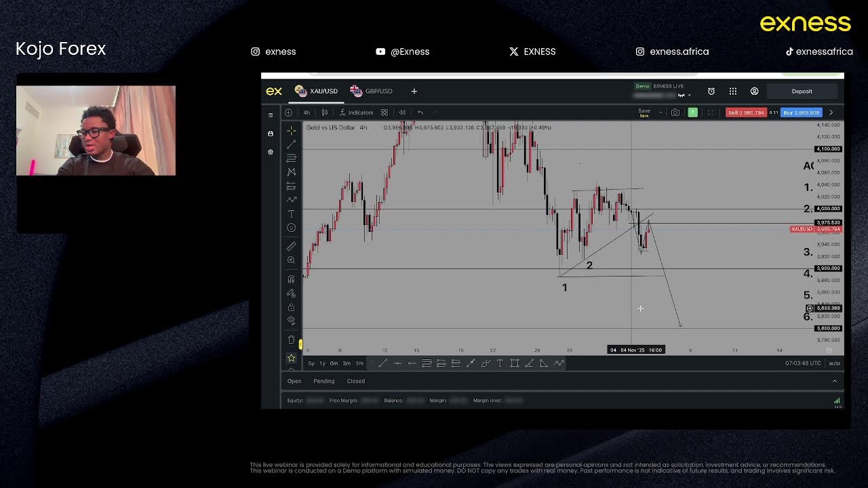Select the brush and zigzag drawing tool
Viewport: 868px width, 488px height.
point(291,199)
